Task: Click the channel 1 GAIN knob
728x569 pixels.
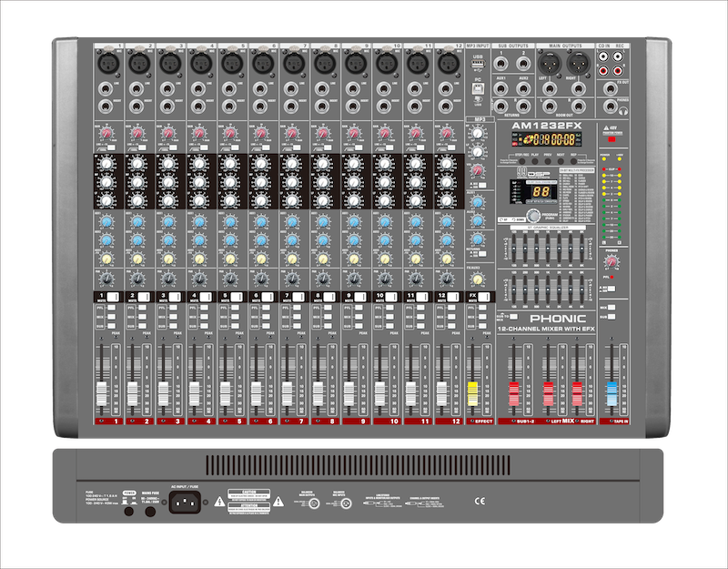Action: point(106,133)
